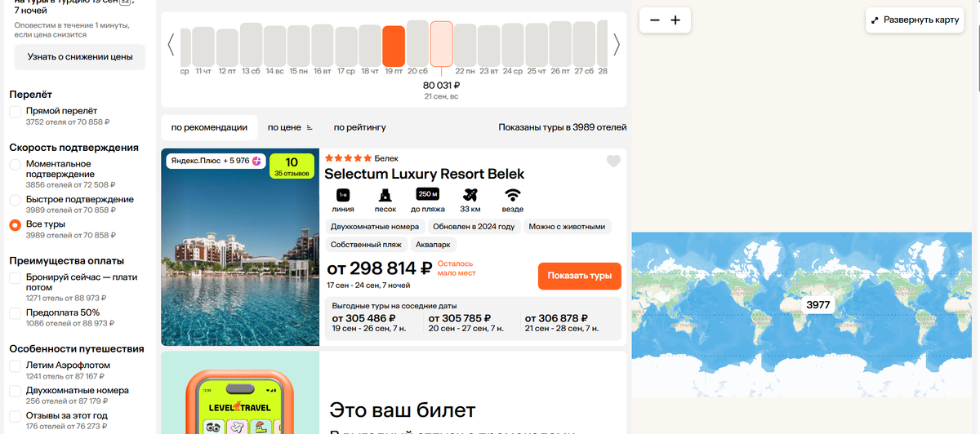Click the Wi-Fi everywhere icon
The height and width of the screenshot is (434, 980).
point(513,195)
